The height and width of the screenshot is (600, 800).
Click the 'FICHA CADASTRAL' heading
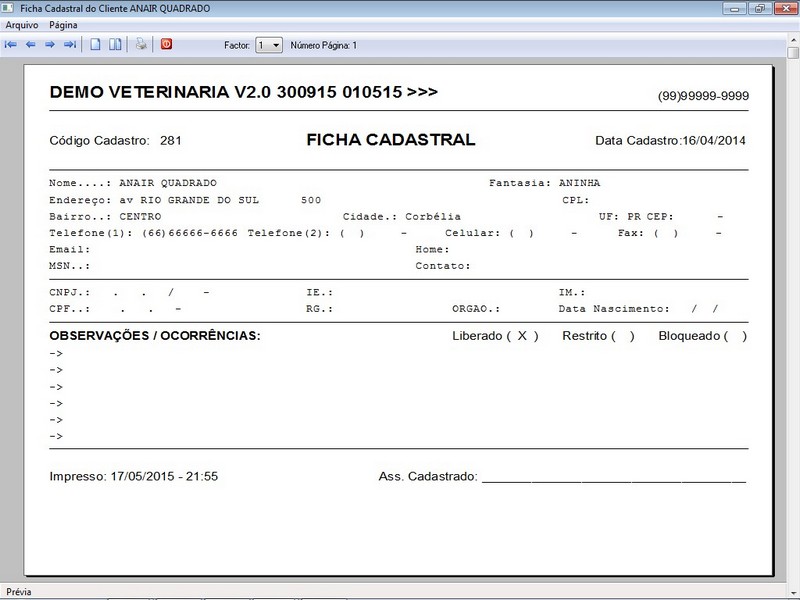pyautogui.click(x=391, y=140)
